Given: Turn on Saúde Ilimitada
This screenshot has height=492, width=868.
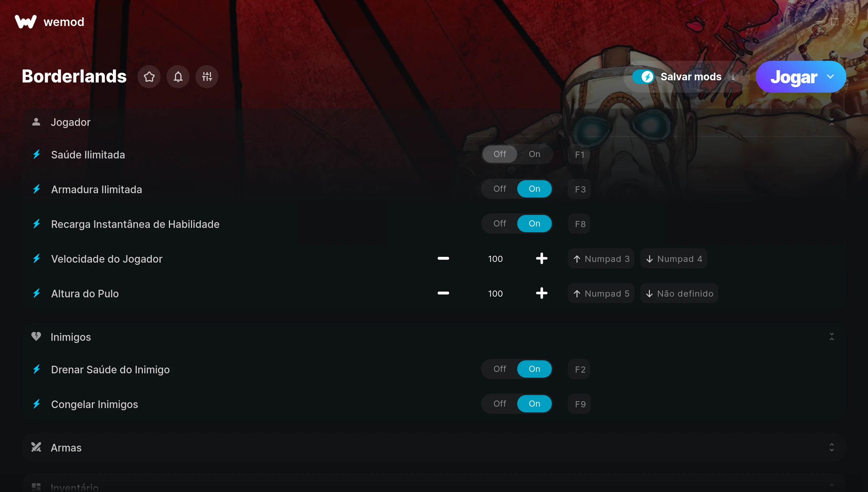Looking at the screenshot, I should pyautogui.click(x=534, y=154).
